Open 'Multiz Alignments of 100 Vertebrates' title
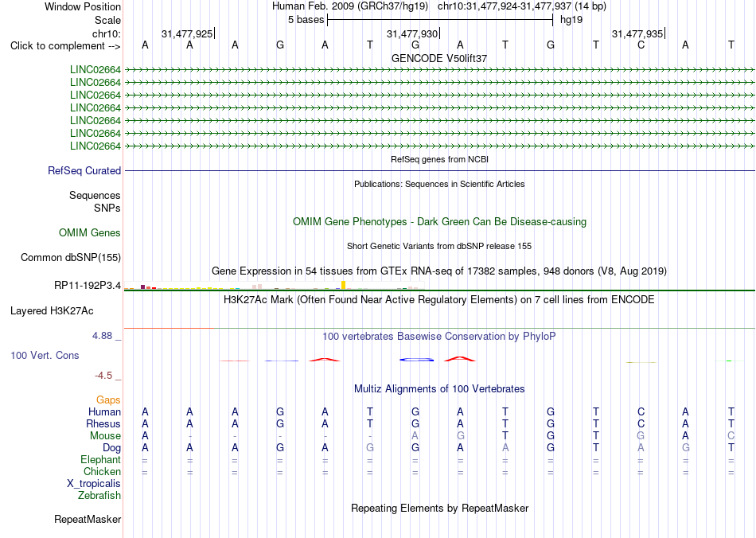The height and width of the screenshot is (538, 756). 439,388
